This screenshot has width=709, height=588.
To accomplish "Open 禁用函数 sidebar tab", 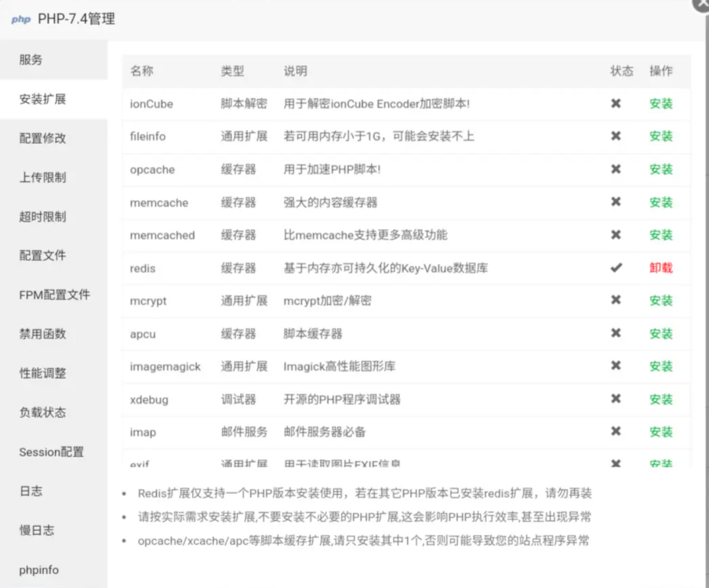I will [x=54, y=334].
